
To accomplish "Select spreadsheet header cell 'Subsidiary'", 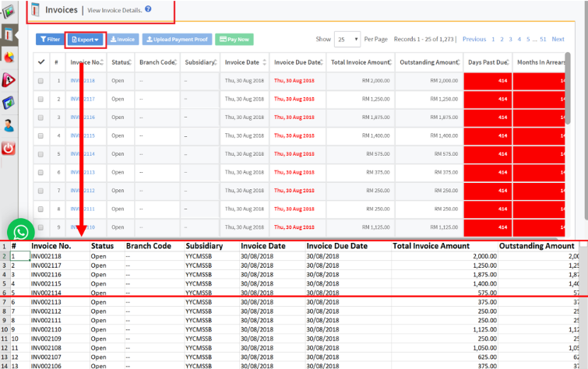I will point(213,246).
